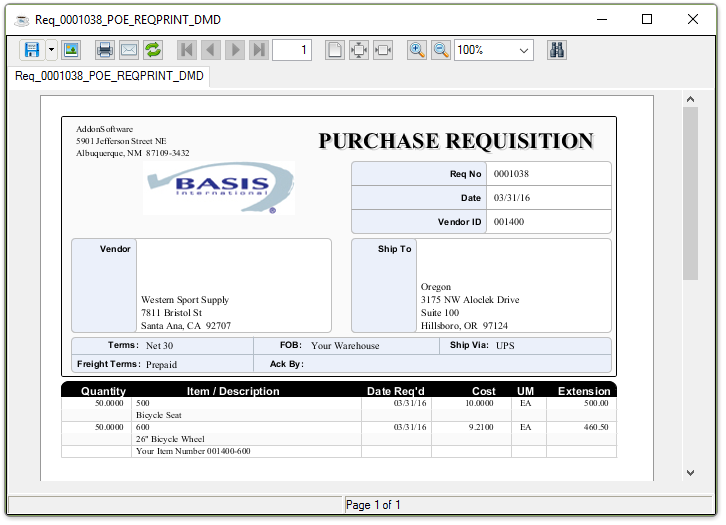726x525 pixels.
Task: Select fit width view icon
Action: pos(383,50)
